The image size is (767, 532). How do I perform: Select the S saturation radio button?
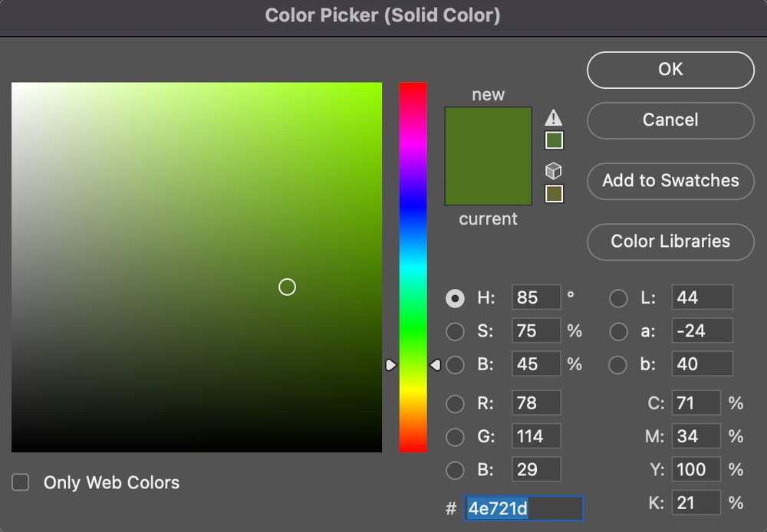(x=455, y=331)
